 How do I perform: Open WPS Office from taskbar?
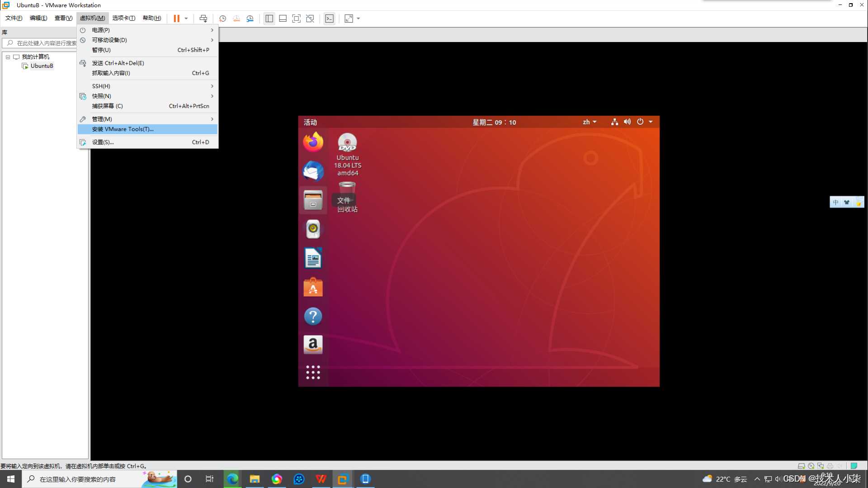coord(321,479)
